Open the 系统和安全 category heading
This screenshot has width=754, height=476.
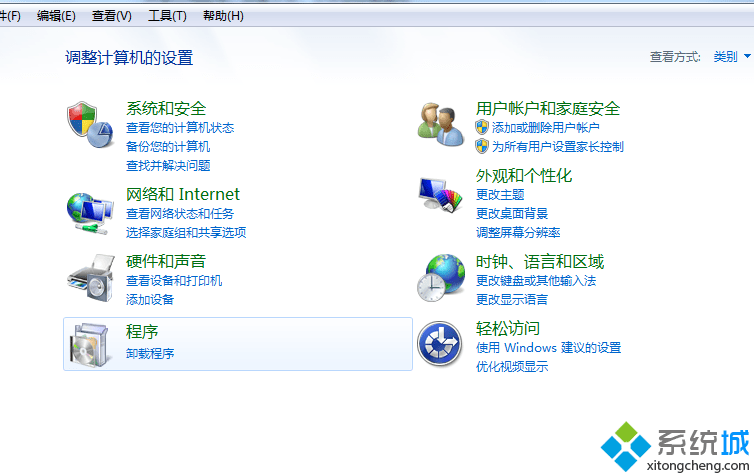click(x=166, y=108)
